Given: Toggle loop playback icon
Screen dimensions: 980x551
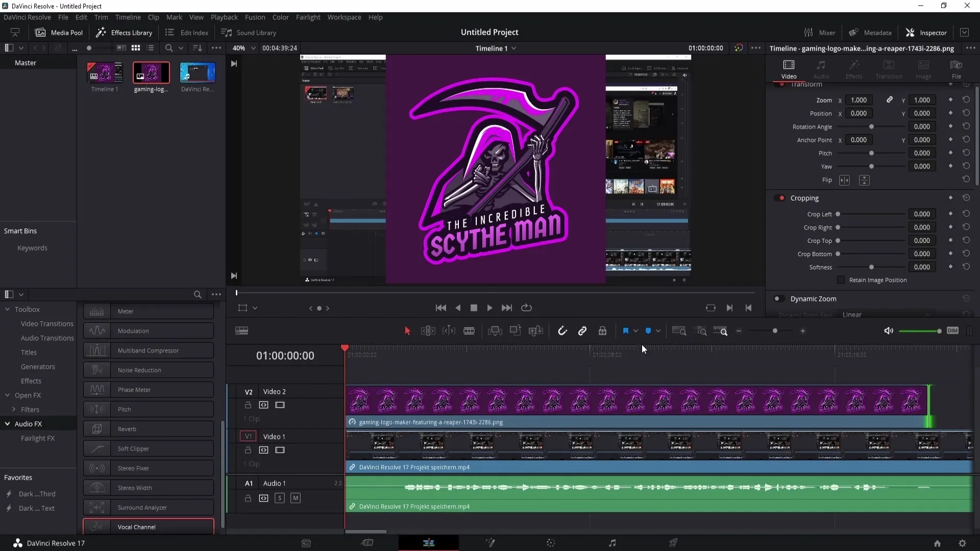Looking at the screenshot, I should click(526, 308).
